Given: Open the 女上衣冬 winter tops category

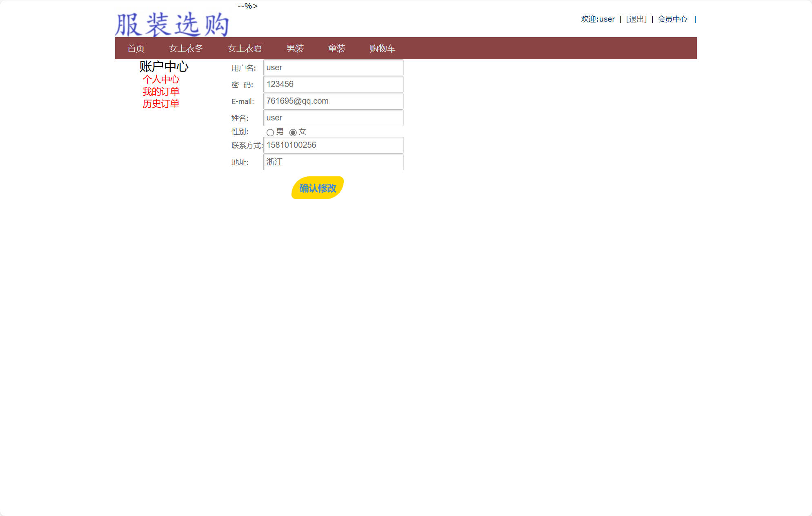Looking at the screenshot, I should pos(186,48).
